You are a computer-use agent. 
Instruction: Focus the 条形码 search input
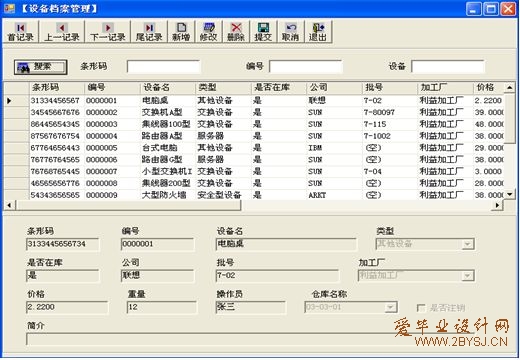click(x=163, y=67)
